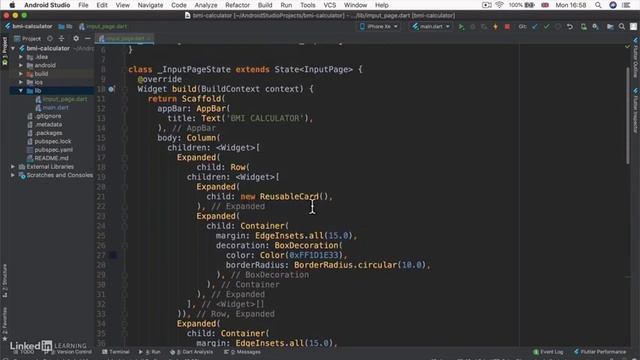
Task: Hide the Project panel with the minus icon
Action: pos(87,38)
